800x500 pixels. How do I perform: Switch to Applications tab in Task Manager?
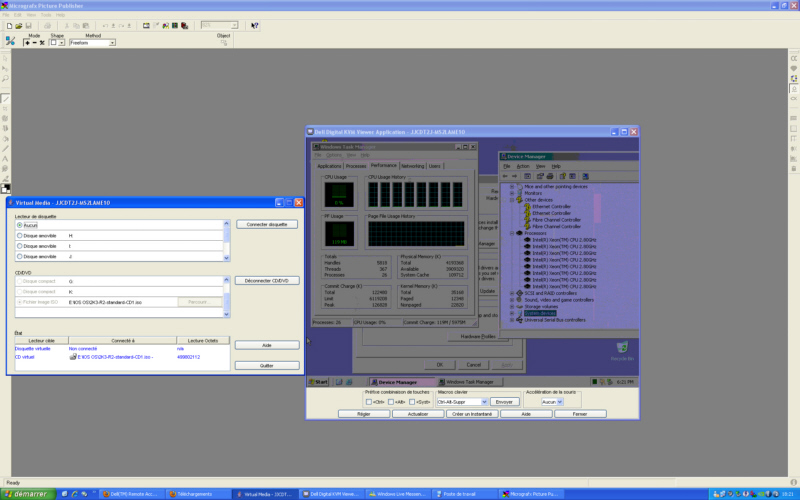click(329, 166)
